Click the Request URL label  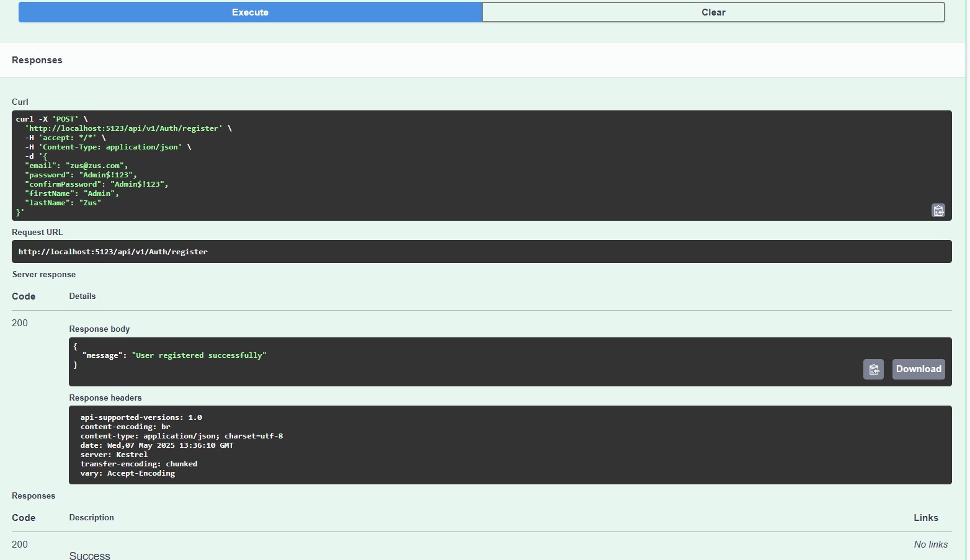[37, 232]
